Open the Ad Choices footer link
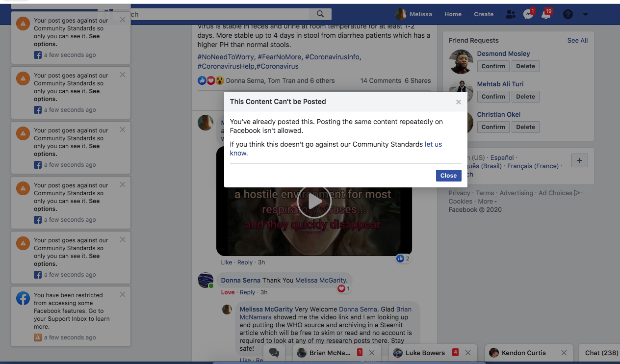Viewport: 620px width, 364px height. coord(559,193)
